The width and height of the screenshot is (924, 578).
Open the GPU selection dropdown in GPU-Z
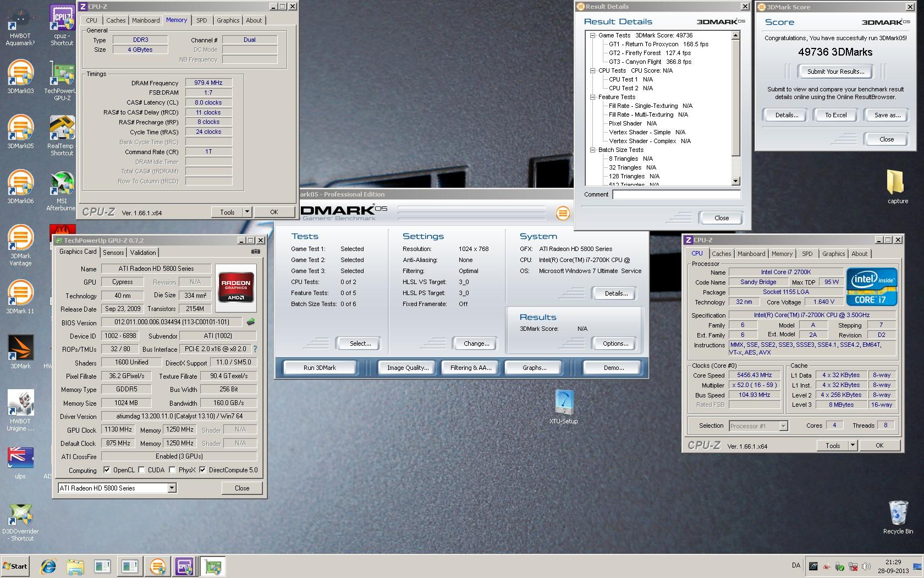point(172,488)
